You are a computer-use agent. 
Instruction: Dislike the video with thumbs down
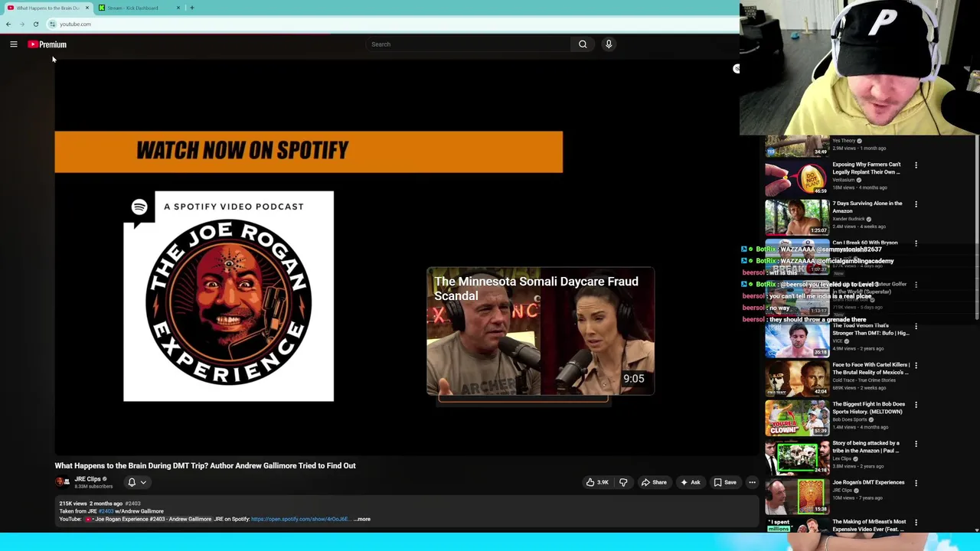click(623, 482)
